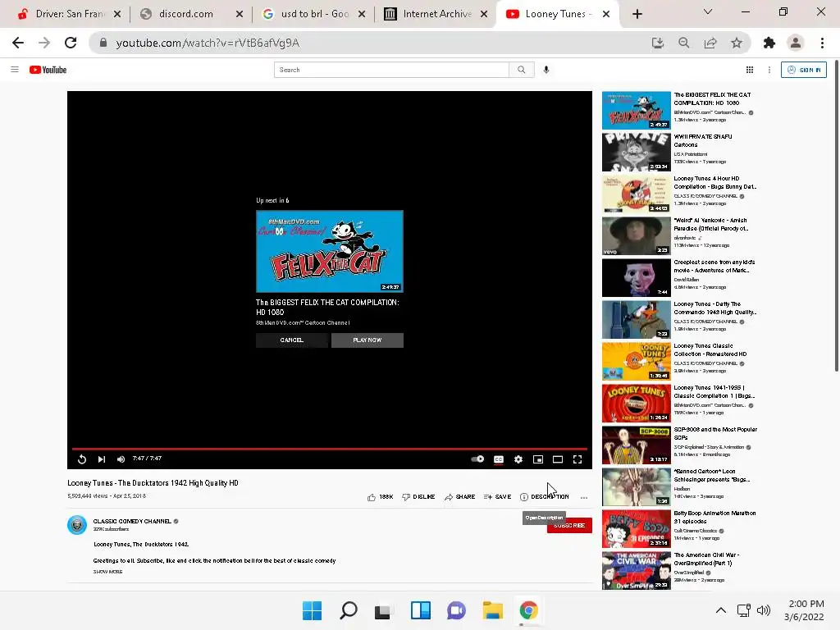The image size is (840, 630).
Task: Open the zoom indicator in the address bar
Action: point(683,43)
